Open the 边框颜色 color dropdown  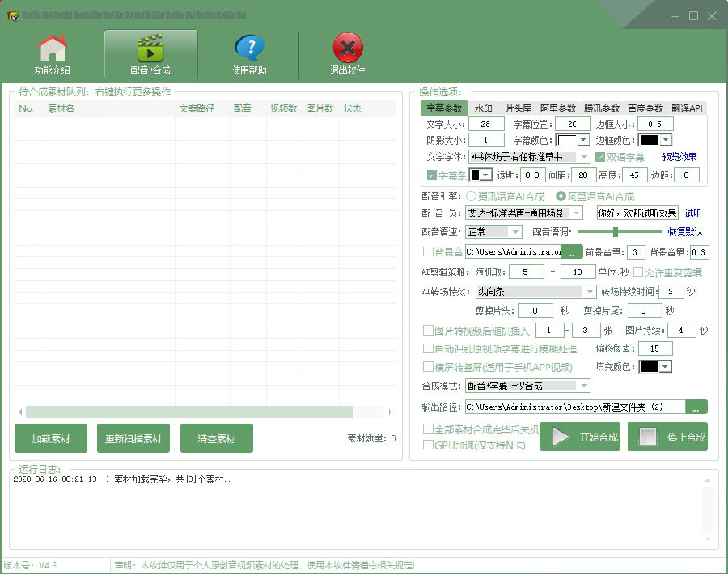(667, 140)
